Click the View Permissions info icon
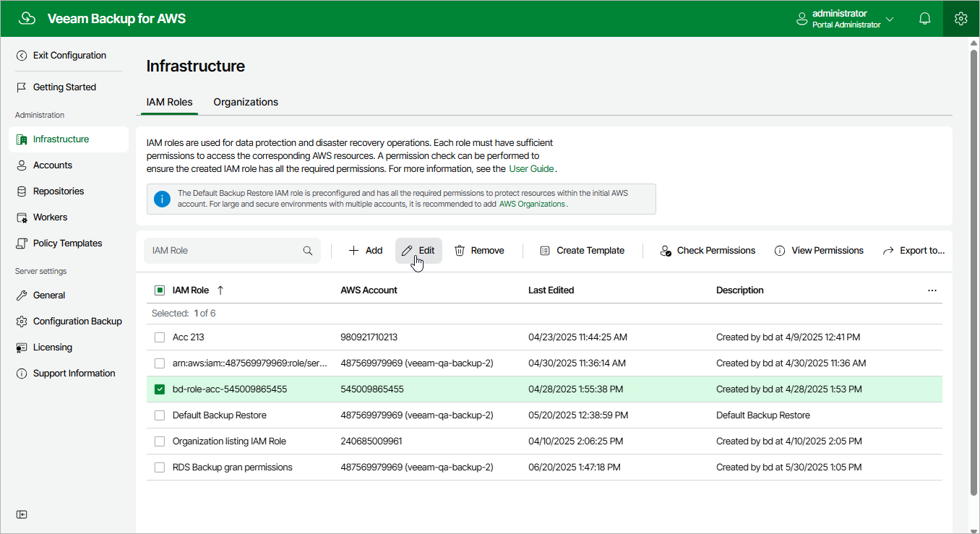This screenshot has width=980, height=534. (780, 251)
